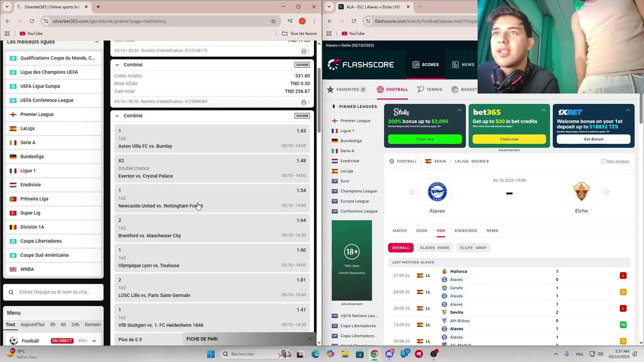
Task: Open the H2H tab
Action: (x=441, y=231)
